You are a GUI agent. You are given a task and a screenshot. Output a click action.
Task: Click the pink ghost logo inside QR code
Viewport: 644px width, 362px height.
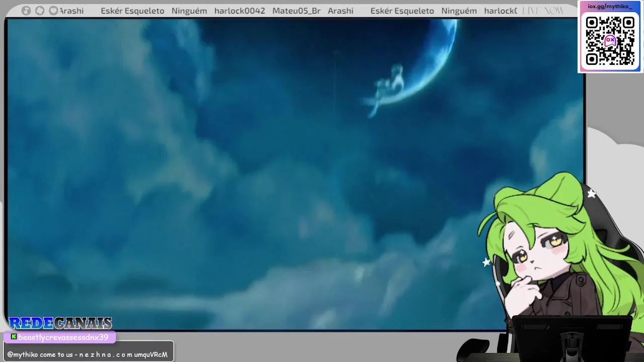[610, 41]
